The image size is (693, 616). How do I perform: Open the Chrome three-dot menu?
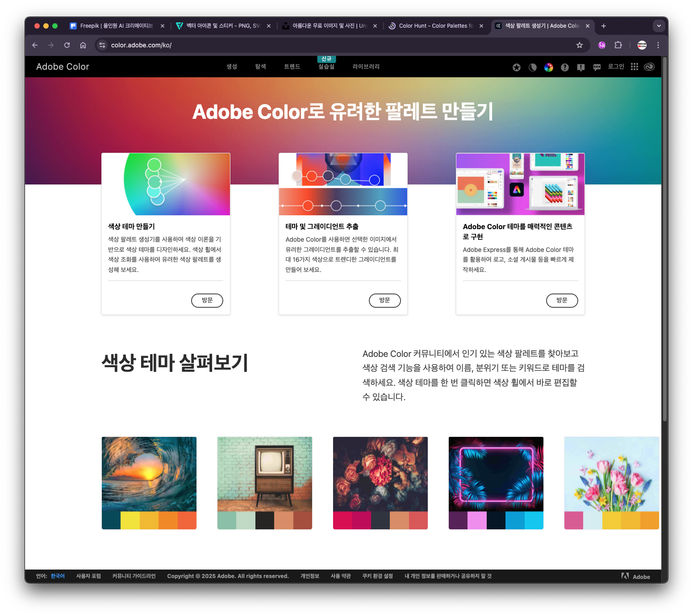point(658,45)
